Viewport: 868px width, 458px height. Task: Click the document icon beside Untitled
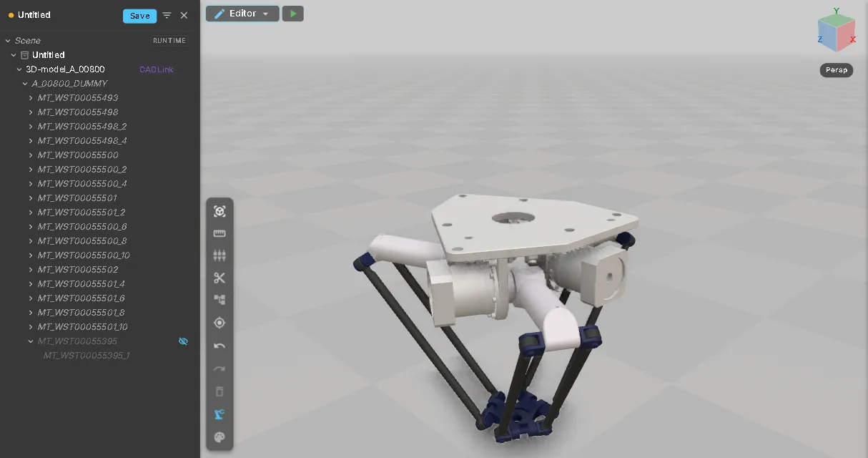(24, 55)
